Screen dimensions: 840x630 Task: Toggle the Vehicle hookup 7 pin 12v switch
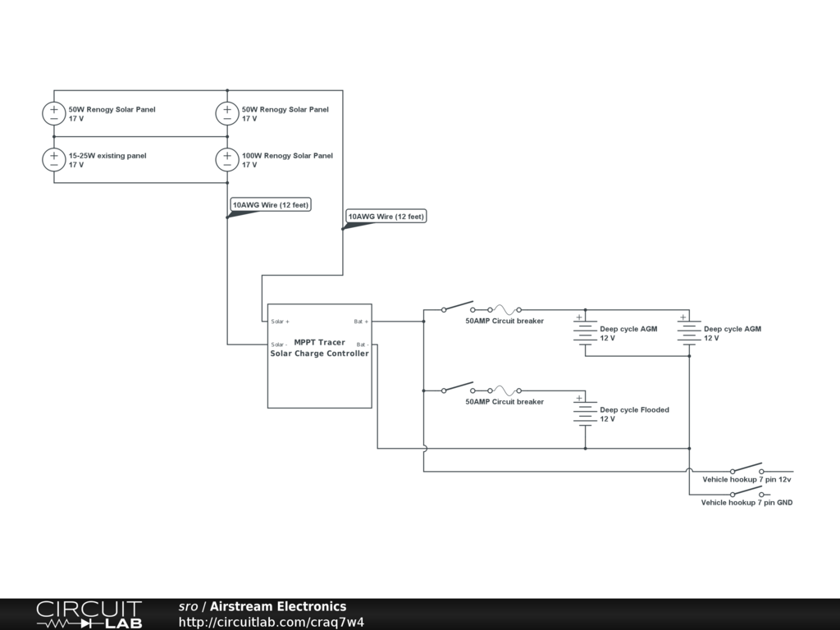[x=746, y=468]
